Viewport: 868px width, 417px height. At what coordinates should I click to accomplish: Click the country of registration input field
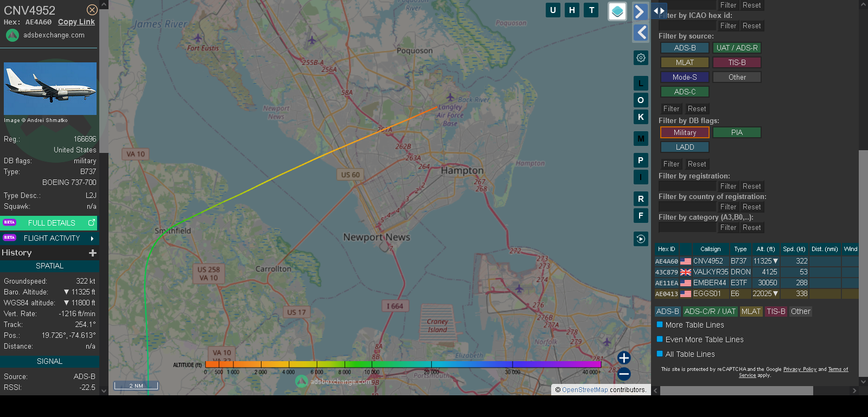pyautogui.click(x=687, y=207)
